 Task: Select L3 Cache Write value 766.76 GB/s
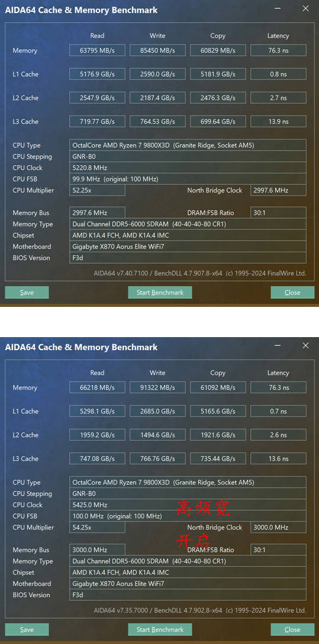[157, 459]
